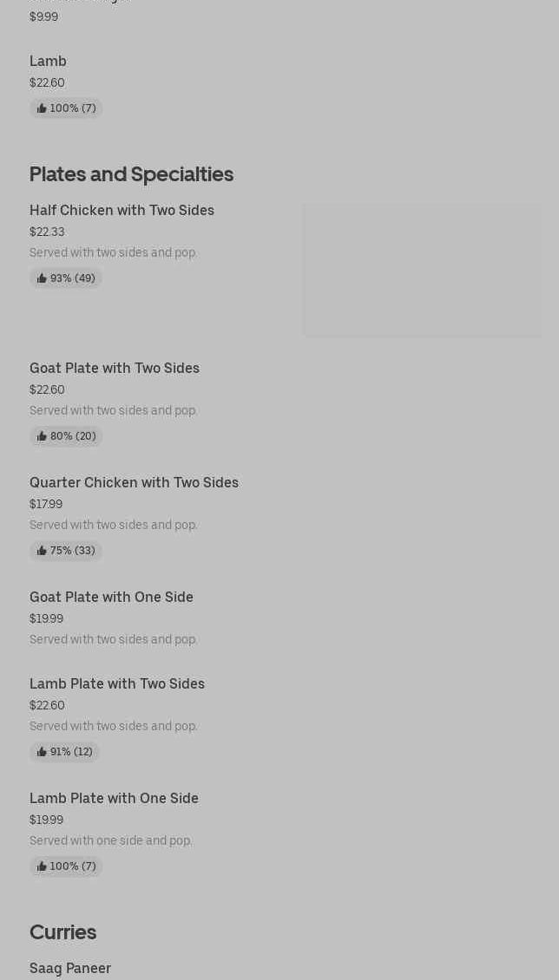Click thumbs-up icon on Lamb item rating
Screen dimensions: 559x980
pos(42,108)
